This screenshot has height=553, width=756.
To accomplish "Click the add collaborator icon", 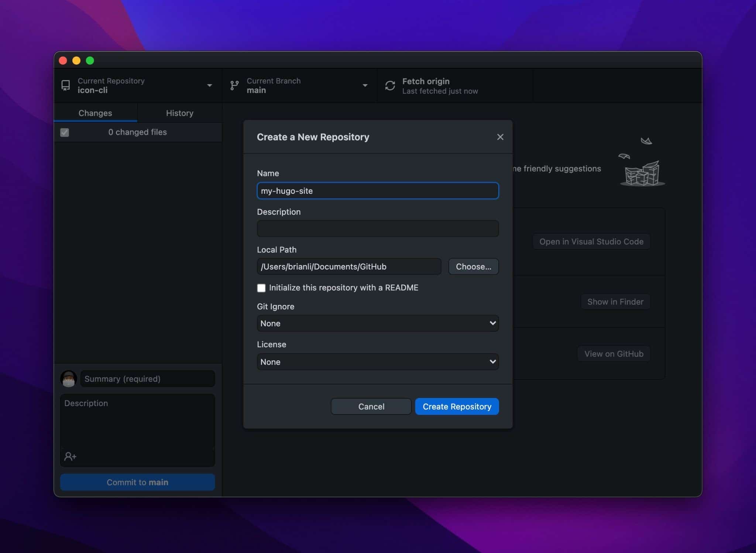I will point(70,456).
